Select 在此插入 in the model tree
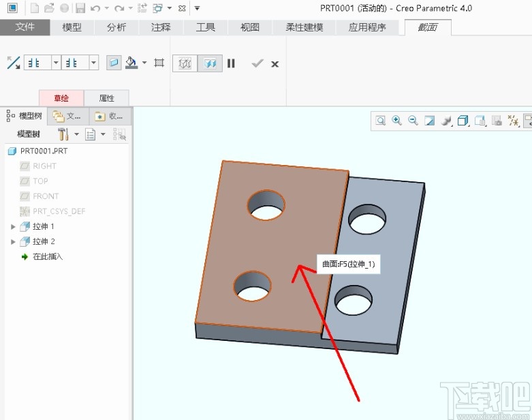Screen dimensions: 532x420 click(48, 256)
